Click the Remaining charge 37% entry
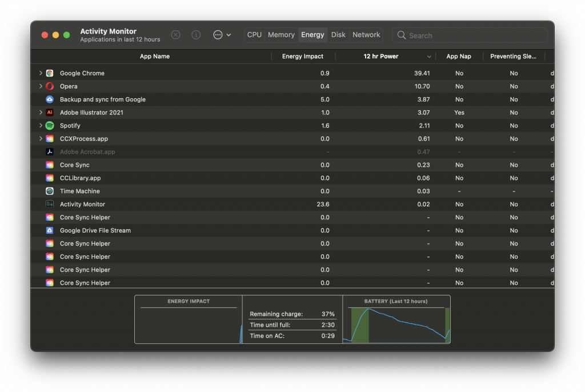Viewport: 585px width, 392px height. coord(292,314)
